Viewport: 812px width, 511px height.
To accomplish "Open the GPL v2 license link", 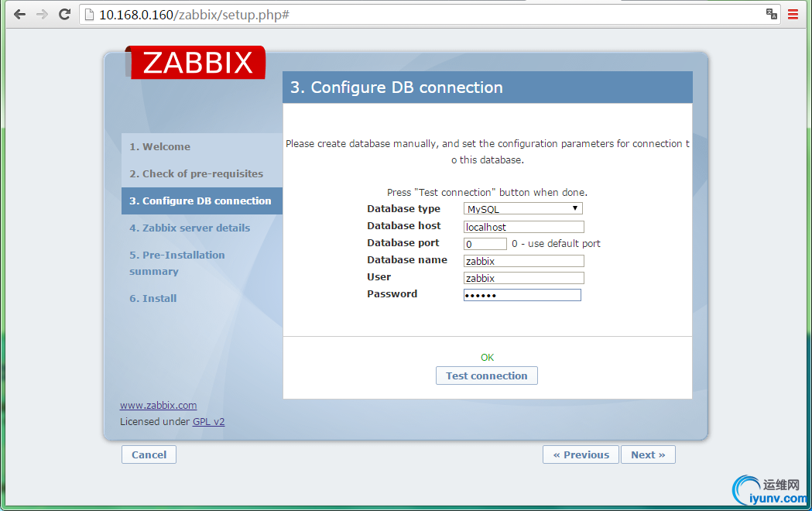I will (x=209, y=421).
